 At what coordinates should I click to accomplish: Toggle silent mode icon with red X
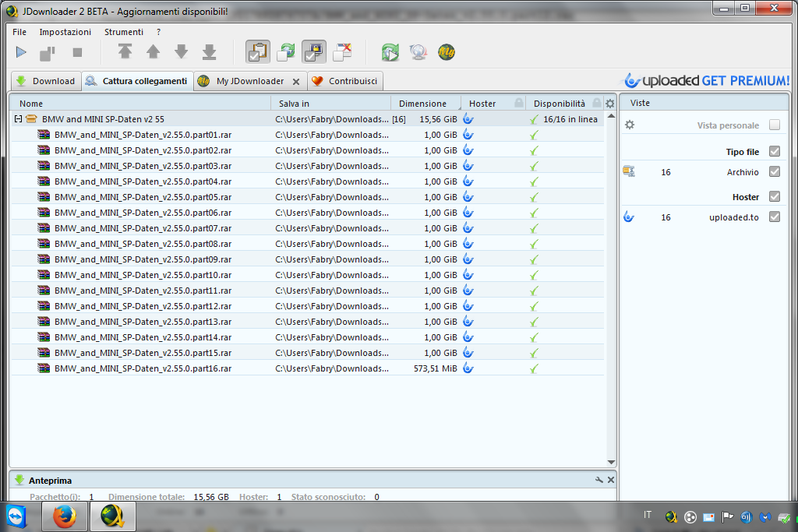[343, 52]
